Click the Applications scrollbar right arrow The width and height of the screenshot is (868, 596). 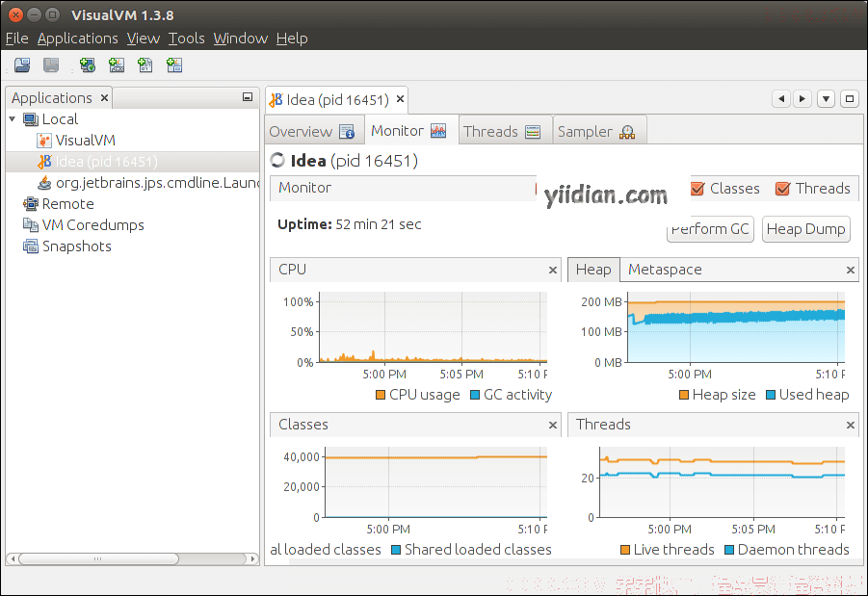(x=252, y=558)
